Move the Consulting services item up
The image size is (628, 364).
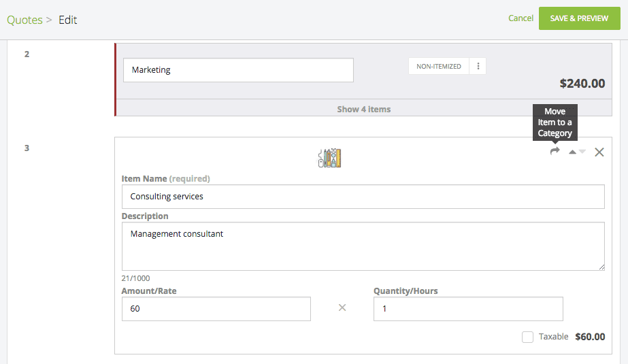[572, 152]
